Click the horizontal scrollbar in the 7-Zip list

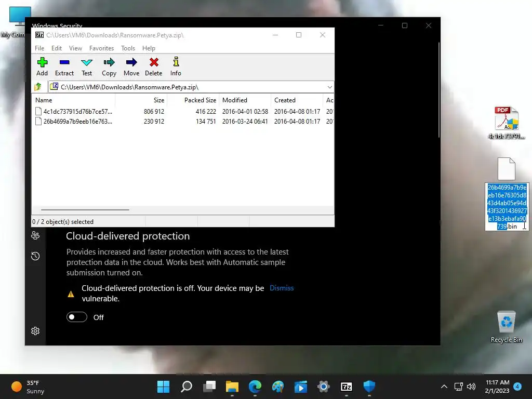point(85,210)
